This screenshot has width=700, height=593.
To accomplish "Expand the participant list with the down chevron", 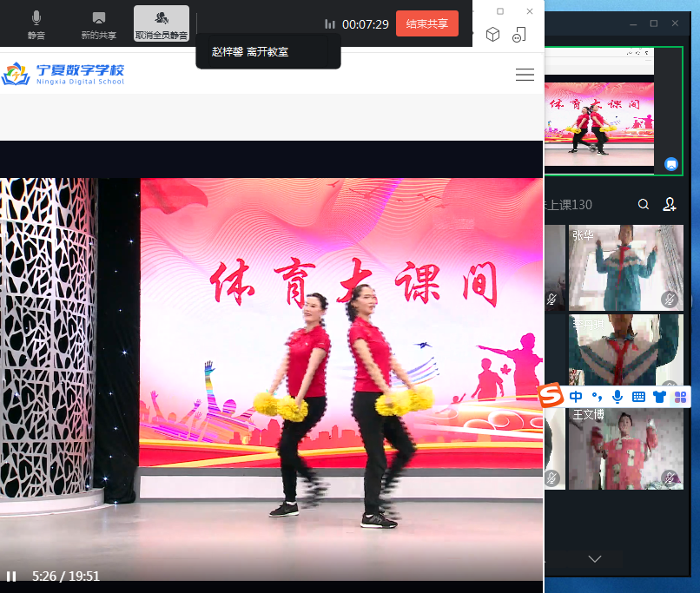I will pos(595,558).
